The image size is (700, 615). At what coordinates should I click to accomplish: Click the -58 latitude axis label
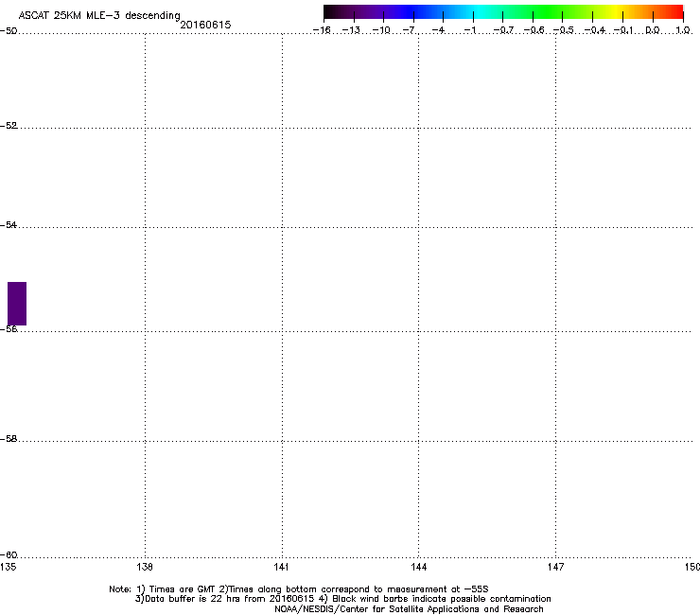[x=9, y=439]
